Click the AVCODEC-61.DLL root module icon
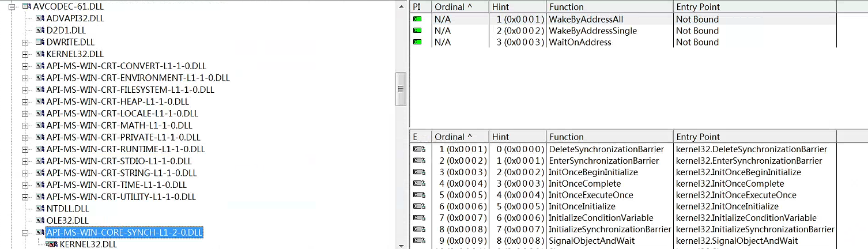 tap(27, 6)
